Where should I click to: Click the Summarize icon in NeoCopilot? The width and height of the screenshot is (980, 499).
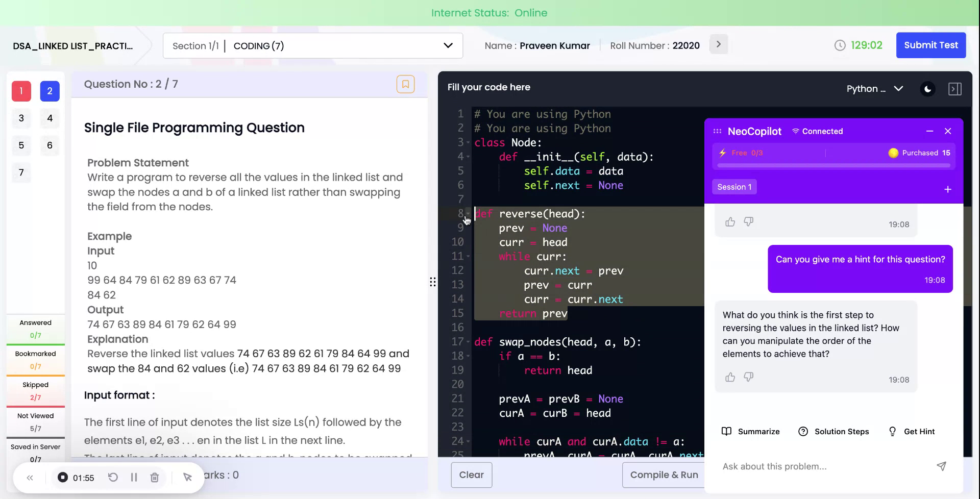point(727,431)
